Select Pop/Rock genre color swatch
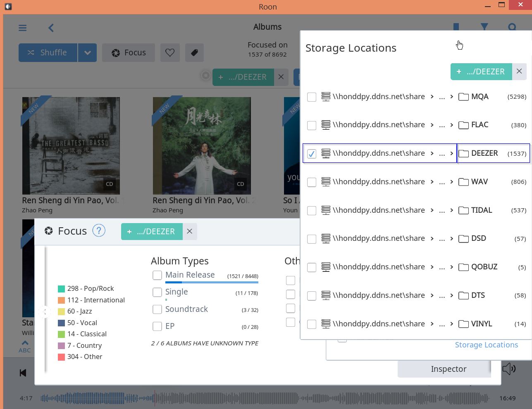This screenshot has height=409, width=532. [61, 289]
